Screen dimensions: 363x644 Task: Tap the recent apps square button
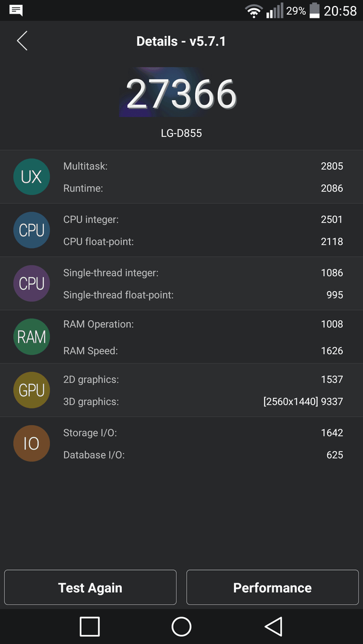click(90, 627)
